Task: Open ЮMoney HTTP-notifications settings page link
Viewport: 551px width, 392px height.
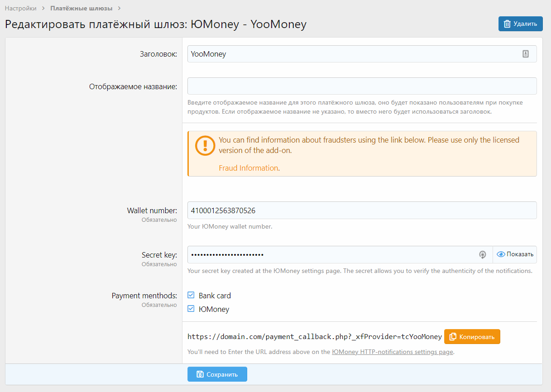Action: [392, 352]
